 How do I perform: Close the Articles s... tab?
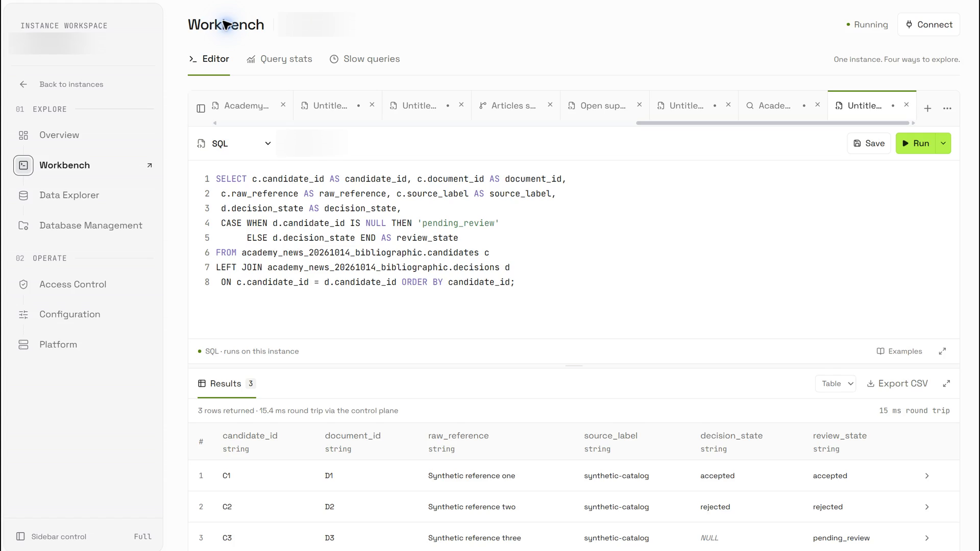click(550, 105)
